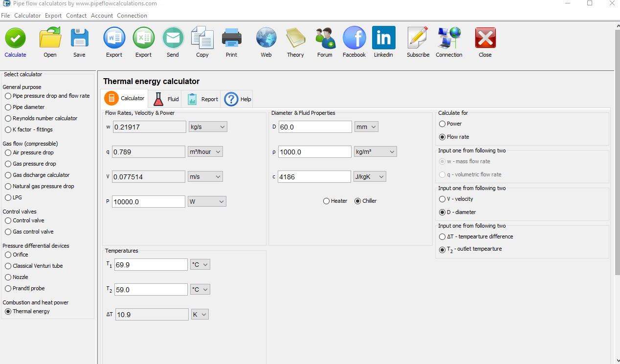This screenshot has width=620, height=364.
Task: Switch to the Report tab
Action: 202,99
